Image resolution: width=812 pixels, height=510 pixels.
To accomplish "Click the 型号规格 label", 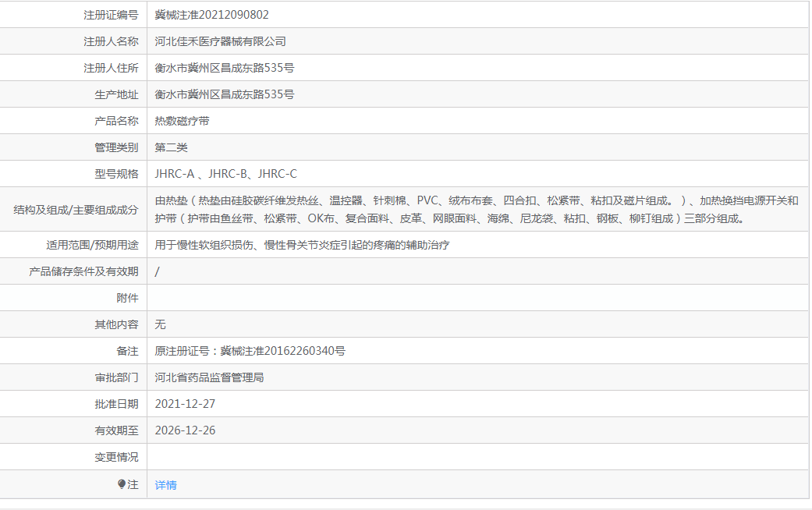I will point(116,174).
